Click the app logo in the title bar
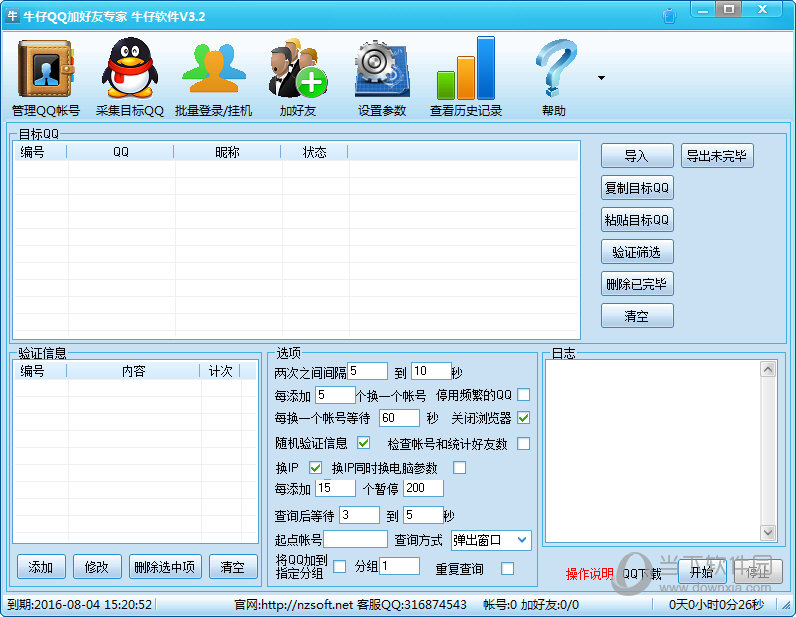The height and width of the screenshot is (617, 796). (x=12, y=16)
